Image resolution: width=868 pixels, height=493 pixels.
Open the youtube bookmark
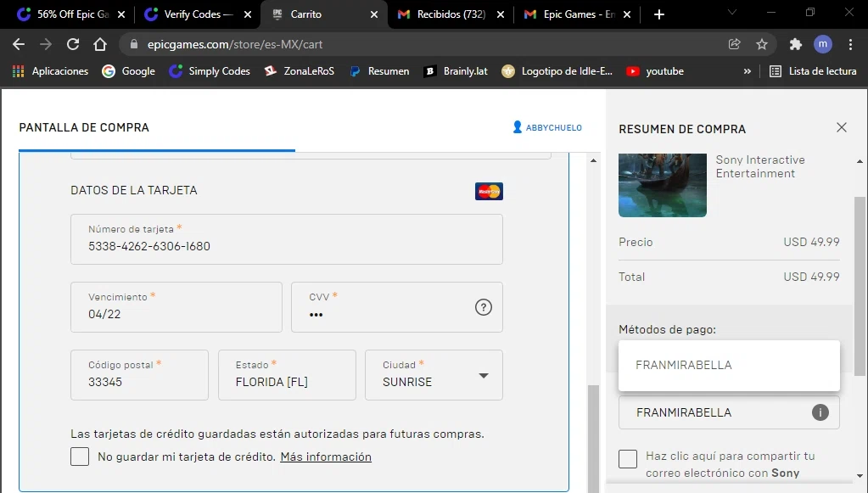pos(655,70)
